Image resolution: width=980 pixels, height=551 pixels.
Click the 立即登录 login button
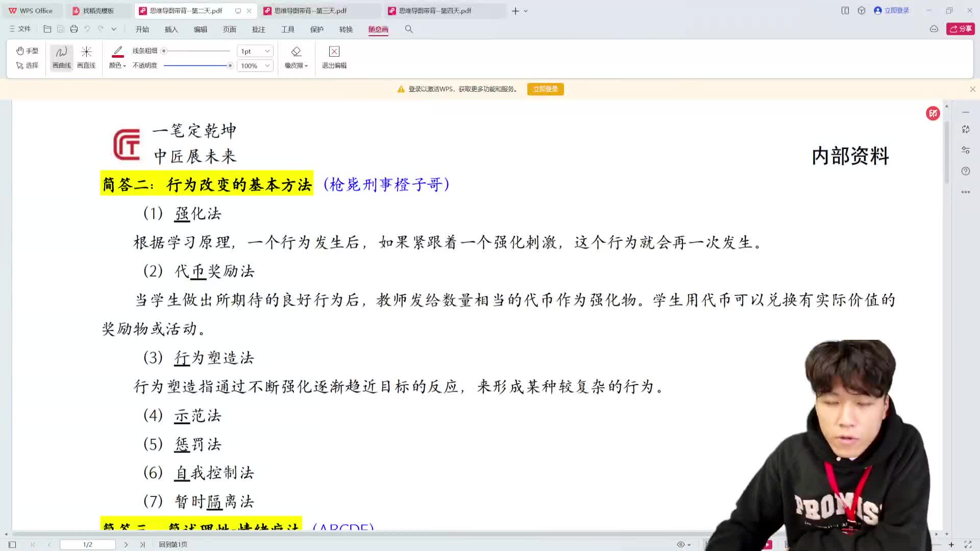click(x=545, y=89)
